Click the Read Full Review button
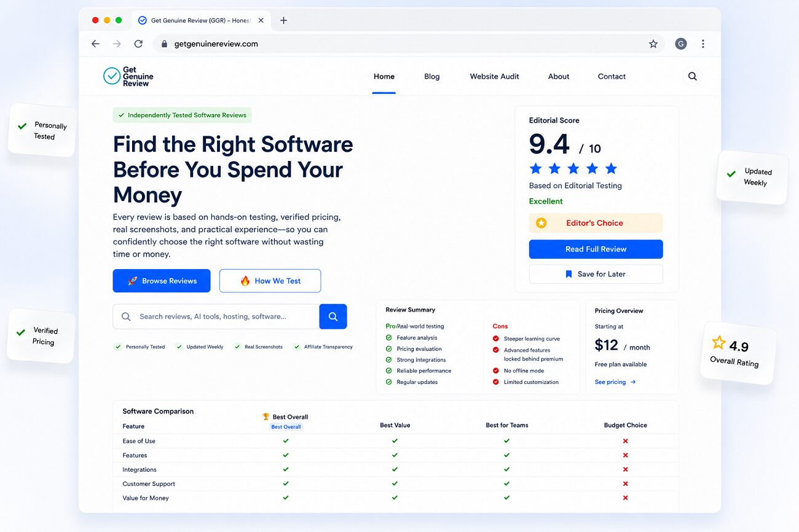 [596, 249]
